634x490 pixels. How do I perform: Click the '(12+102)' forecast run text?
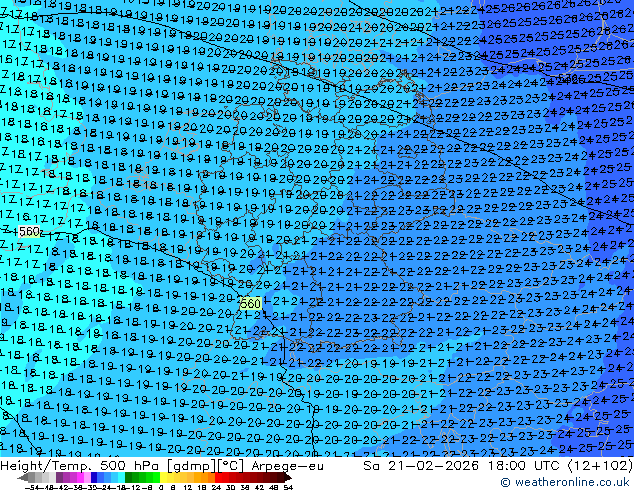click(600, 466)
